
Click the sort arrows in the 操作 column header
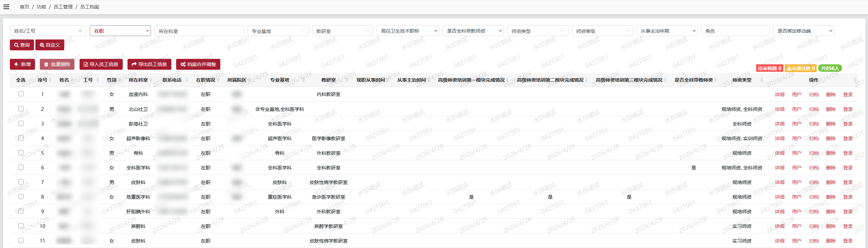pyautogui.click(x=855, y=80)
